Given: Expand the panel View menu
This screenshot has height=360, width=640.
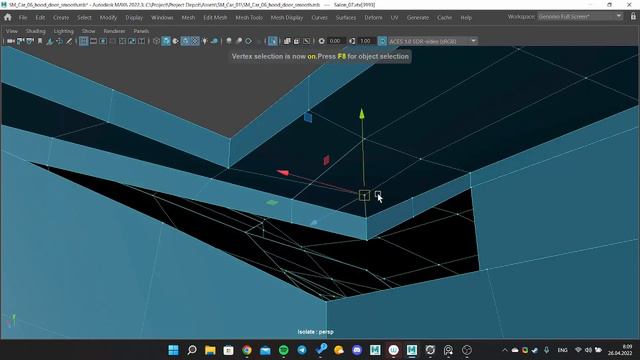Looking at the screenshot, I should coord(11,31).
